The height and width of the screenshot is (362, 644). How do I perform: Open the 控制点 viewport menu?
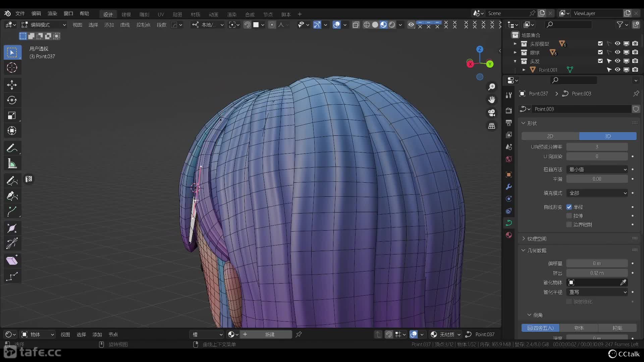coord(143,25)
